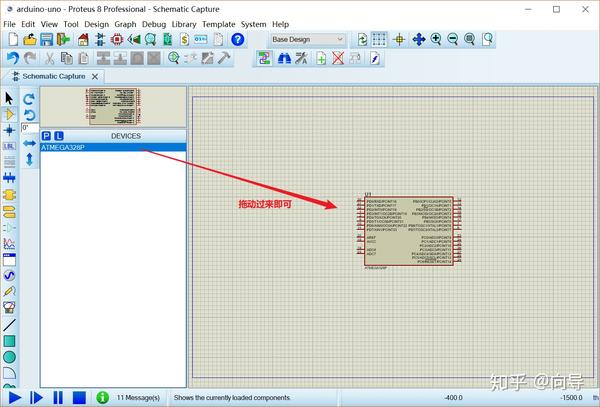Select the 2D box graphics tool
This screenshot has height=407, width=600.
(9, 341)
